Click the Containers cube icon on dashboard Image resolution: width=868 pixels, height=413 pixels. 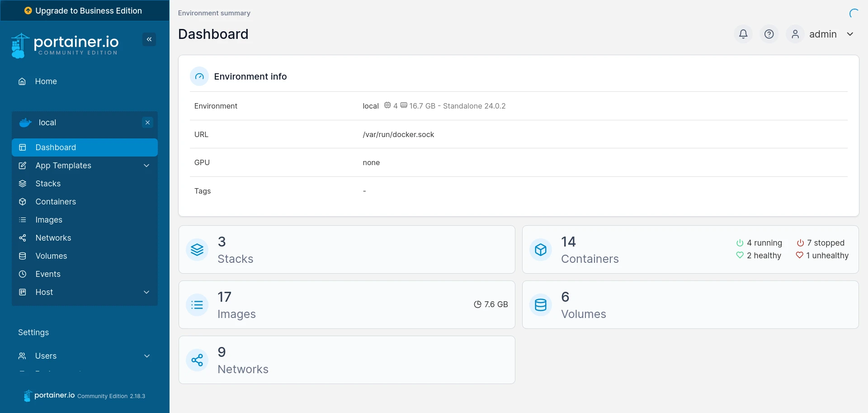coord(541,250)
